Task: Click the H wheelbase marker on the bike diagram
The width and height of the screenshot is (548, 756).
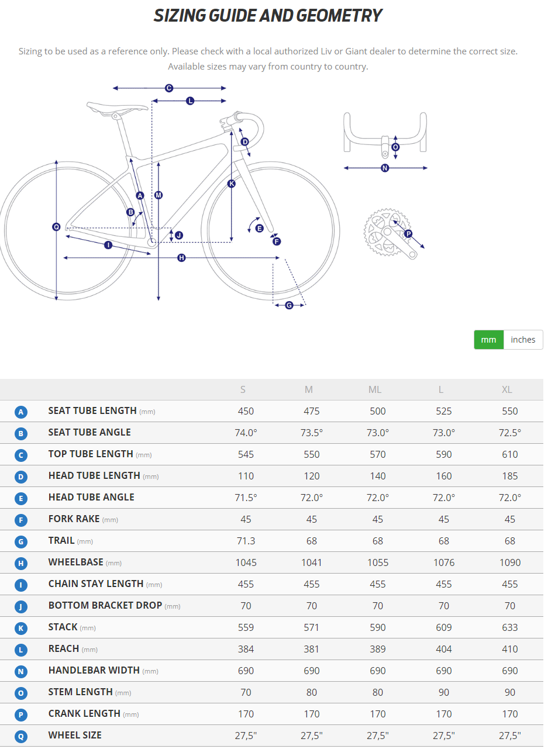Action: point(181,258)
